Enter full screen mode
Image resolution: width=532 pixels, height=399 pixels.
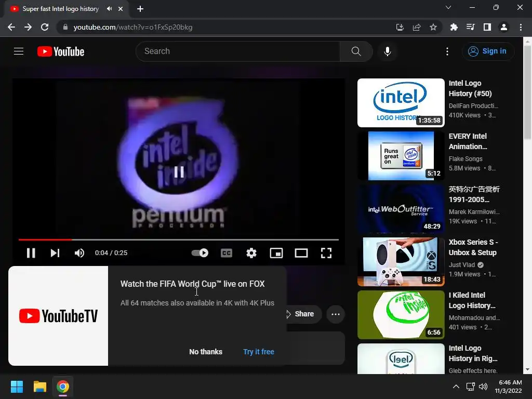coord(326,253)
